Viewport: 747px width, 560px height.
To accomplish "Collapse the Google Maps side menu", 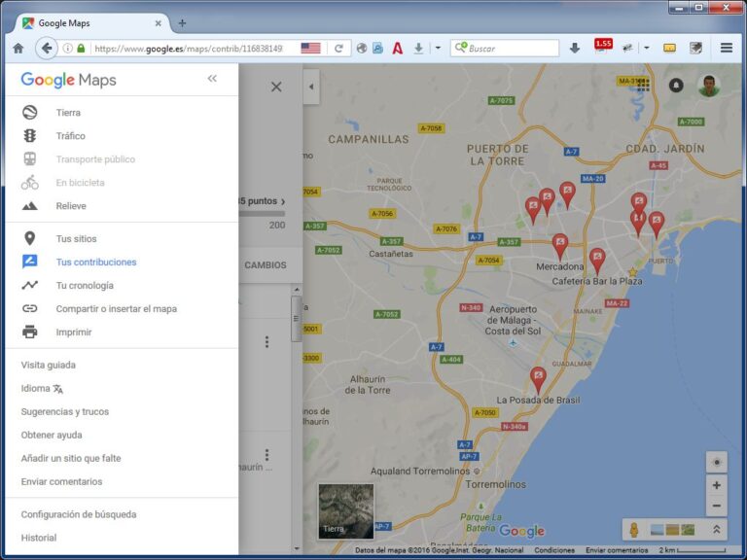I will point(212,79).
